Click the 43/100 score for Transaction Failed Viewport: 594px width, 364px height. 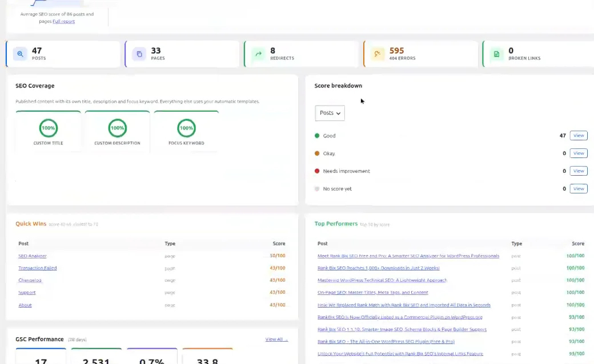(278, 268)
